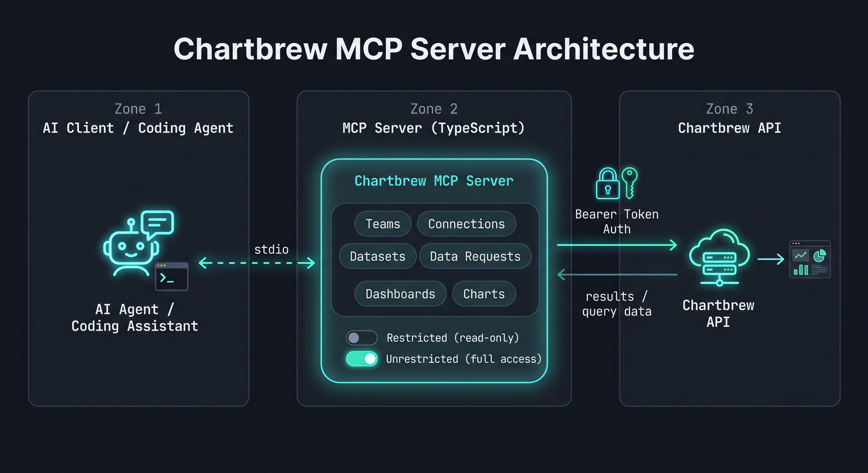
Task: Click the 'Zone 1' label
Action: pos(138,109)
